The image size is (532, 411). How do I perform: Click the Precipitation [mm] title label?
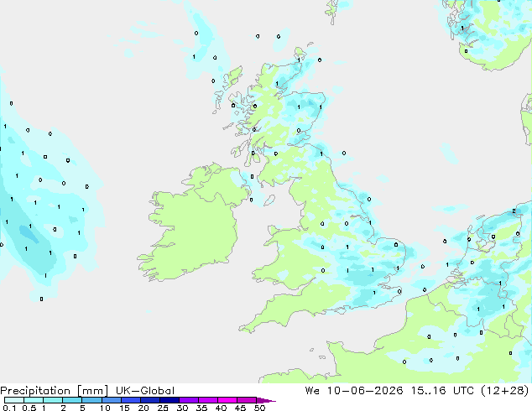(55, 391)
